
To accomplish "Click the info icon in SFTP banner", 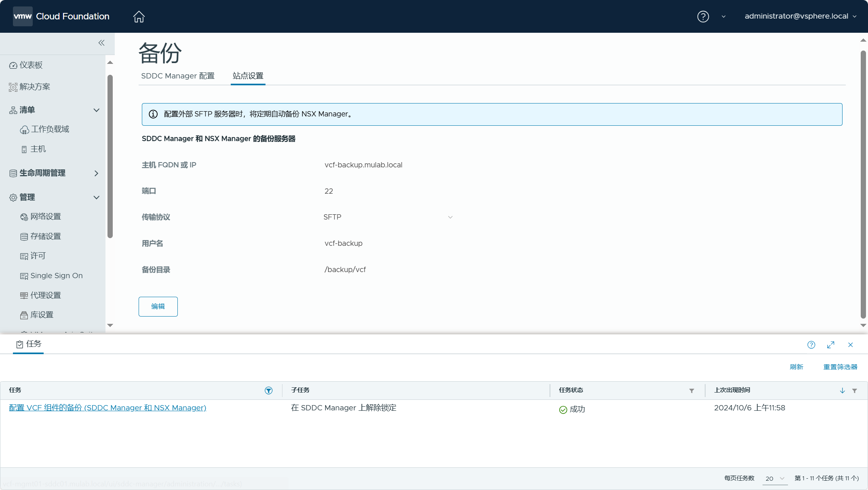I will click(x=153, y=114).
